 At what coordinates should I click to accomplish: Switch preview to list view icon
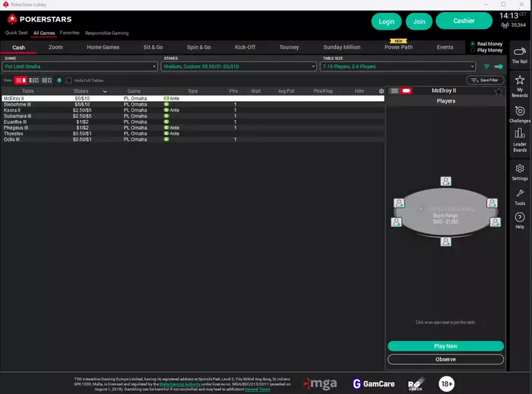pyautogui.click(x=394, y=91)
